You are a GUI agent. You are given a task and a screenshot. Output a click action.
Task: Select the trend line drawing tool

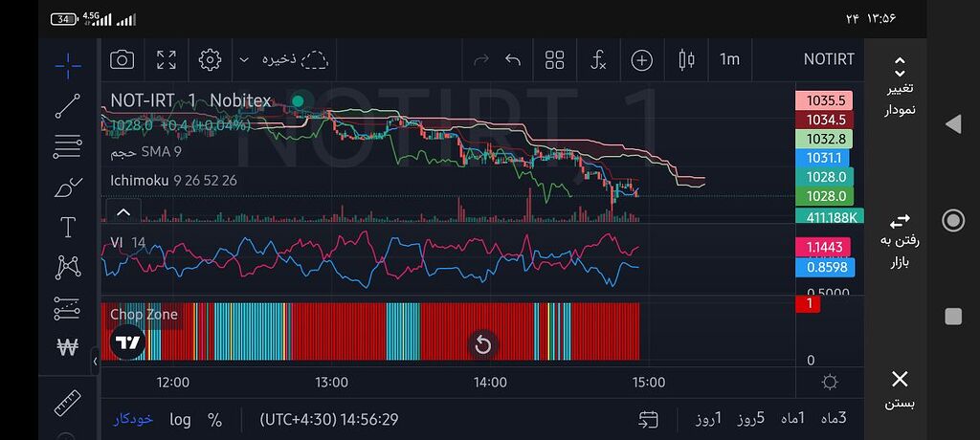click(x=67, y=105)
